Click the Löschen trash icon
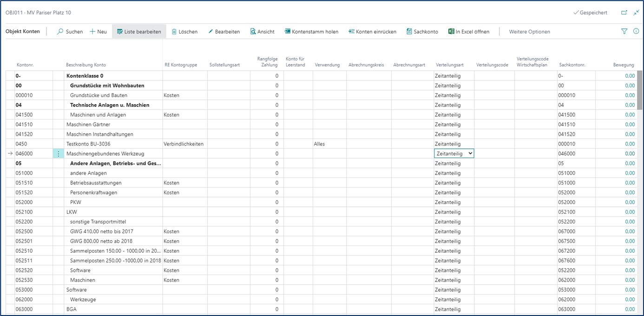Image resolution: width=644 pixels, height=316 pixels. point(174,32)
